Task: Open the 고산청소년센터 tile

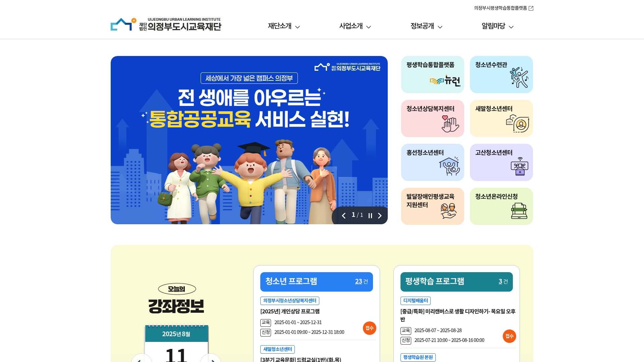Action: (501, 162)
